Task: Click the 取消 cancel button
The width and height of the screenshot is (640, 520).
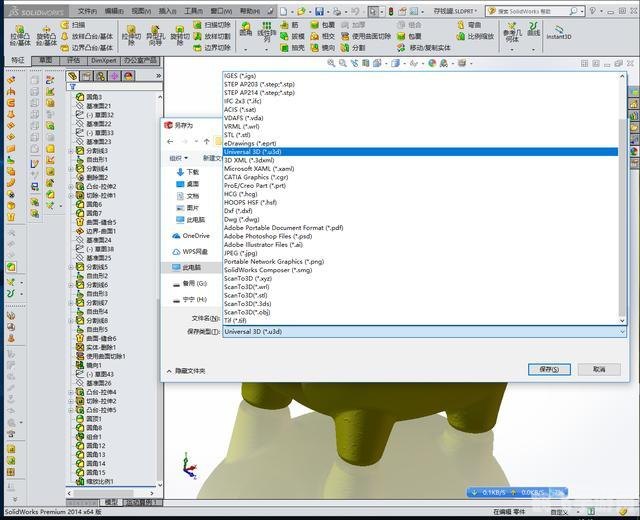Action: click(x=598, y=369)
